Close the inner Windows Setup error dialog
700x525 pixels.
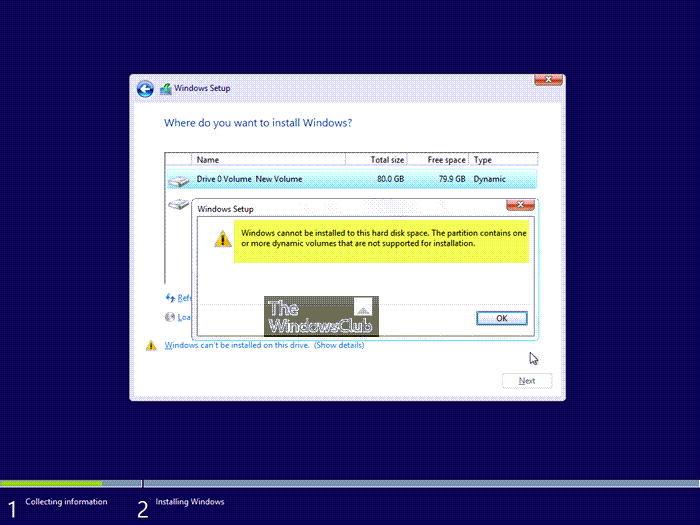520,204
